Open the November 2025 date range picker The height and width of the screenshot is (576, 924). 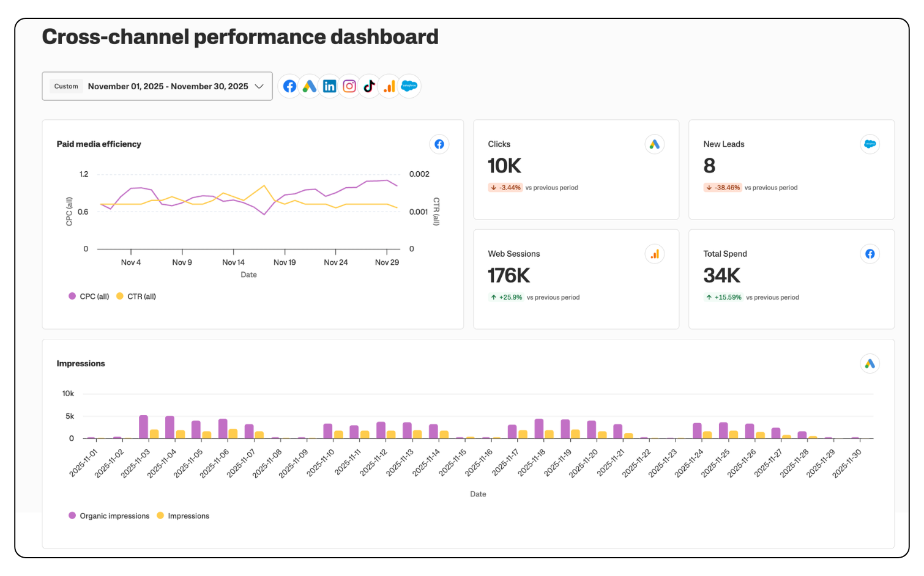(168, 86)
